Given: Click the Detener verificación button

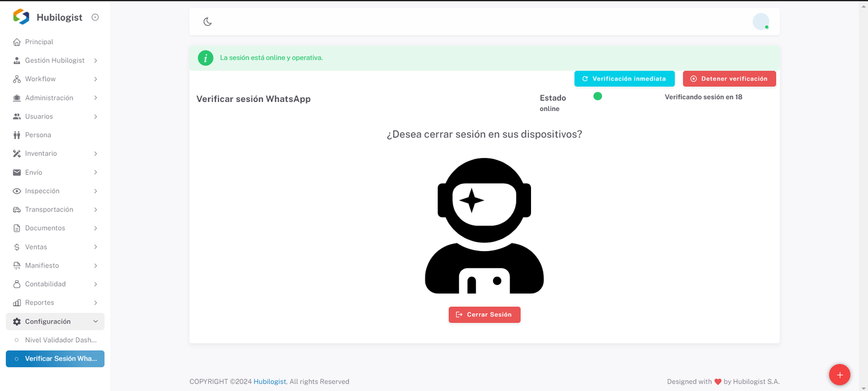Looking at the screenshot, I should tap(729, 79).
